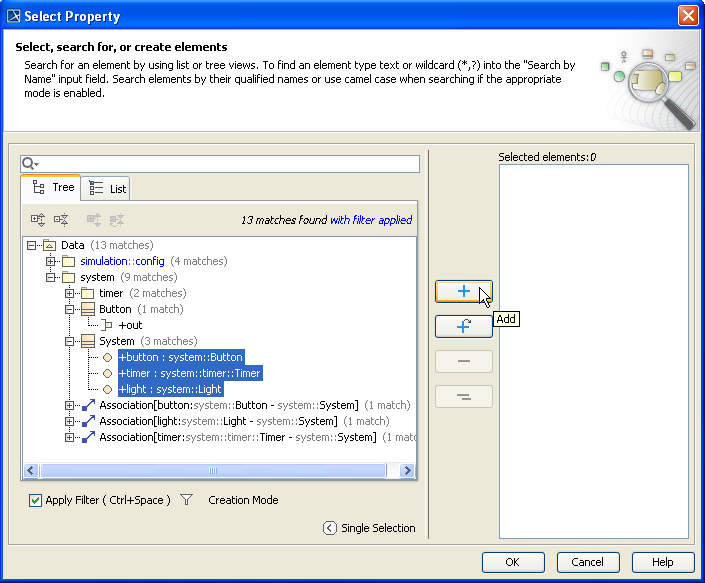Switch to the List tab

106,189
